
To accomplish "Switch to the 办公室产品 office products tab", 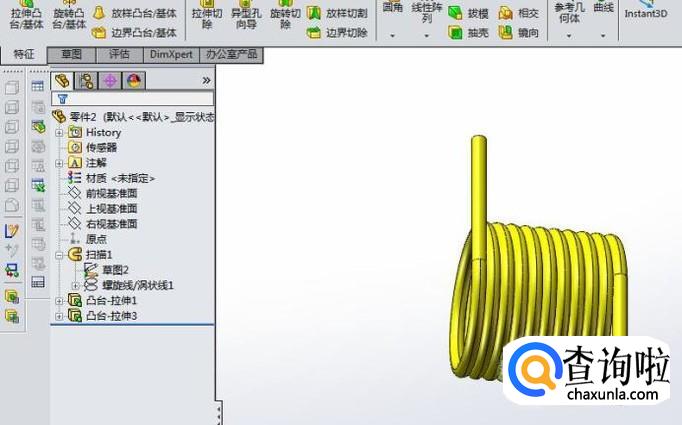I will (x=231, y=54).
